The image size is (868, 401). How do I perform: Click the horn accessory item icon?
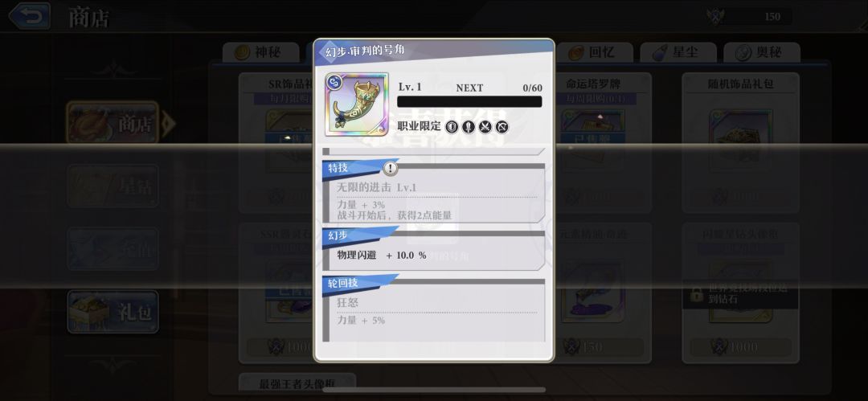[x=357, y=104]
